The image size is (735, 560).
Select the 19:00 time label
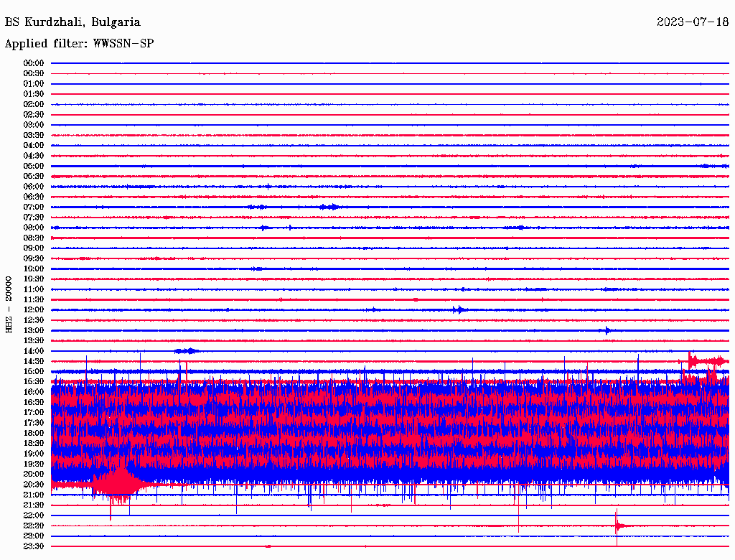[34, 454]
